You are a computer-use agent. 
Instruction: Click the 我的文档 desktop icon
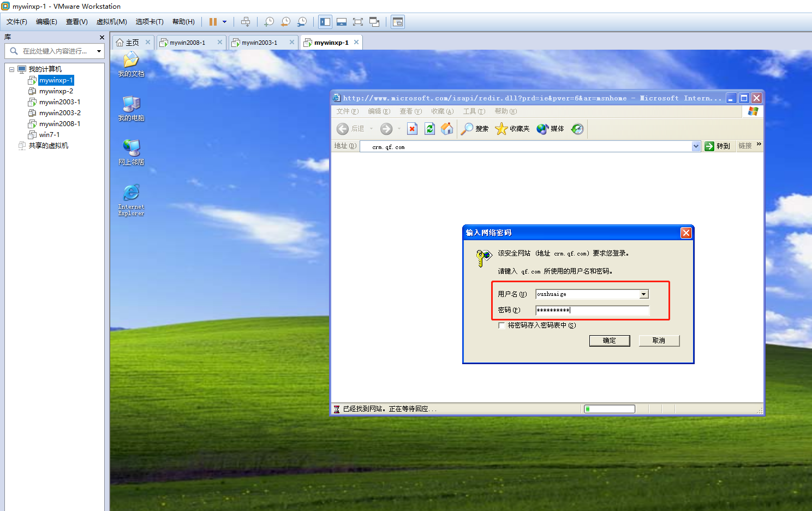pyautogui.click(x=131, y=64)
